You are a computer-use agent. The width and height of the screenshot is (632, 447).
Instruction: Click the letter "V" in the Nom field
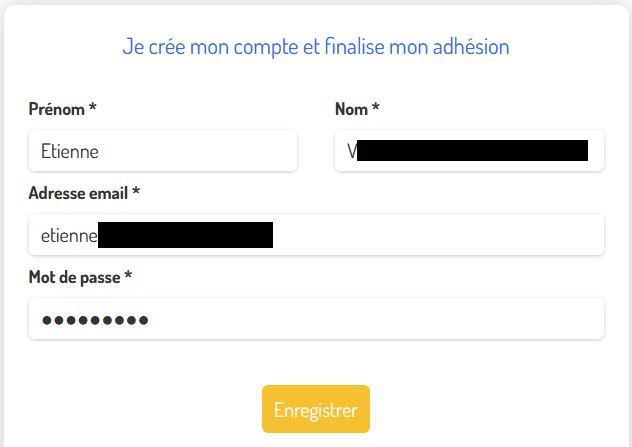(x=351, y=151)
